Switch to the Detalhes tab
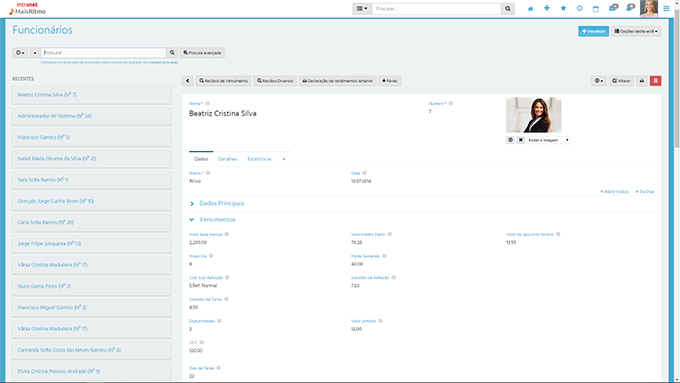The height and width of the screenshot is (383, 680). pos(228,159)
